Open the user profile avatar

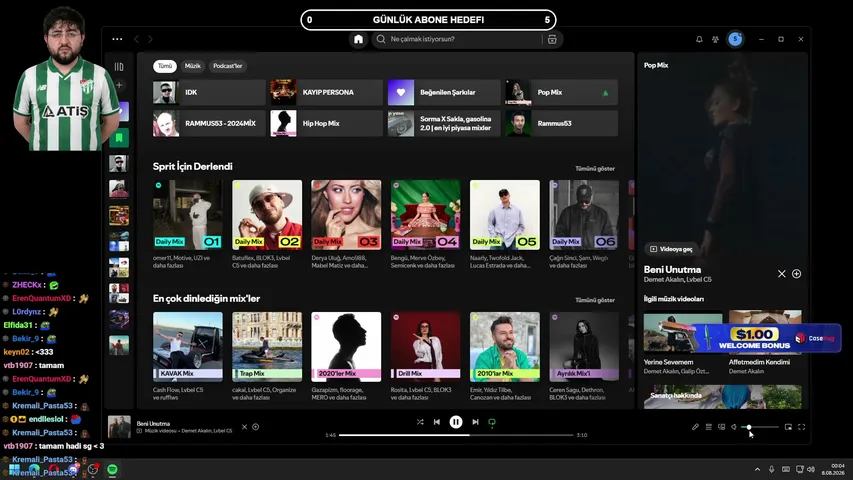[x=735, y=39]
